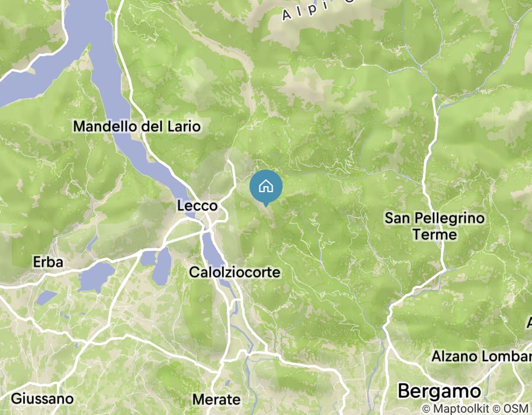Click the Erba town label
Viewport: 532px width, 415px height.
coord(48,262)
